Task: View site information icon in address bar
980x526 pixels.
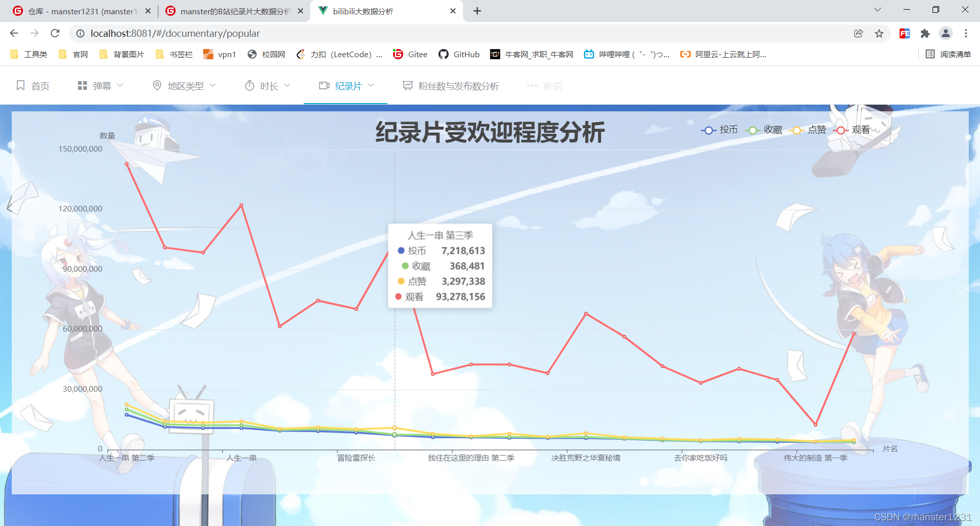Action: click(x=80, y=33)
